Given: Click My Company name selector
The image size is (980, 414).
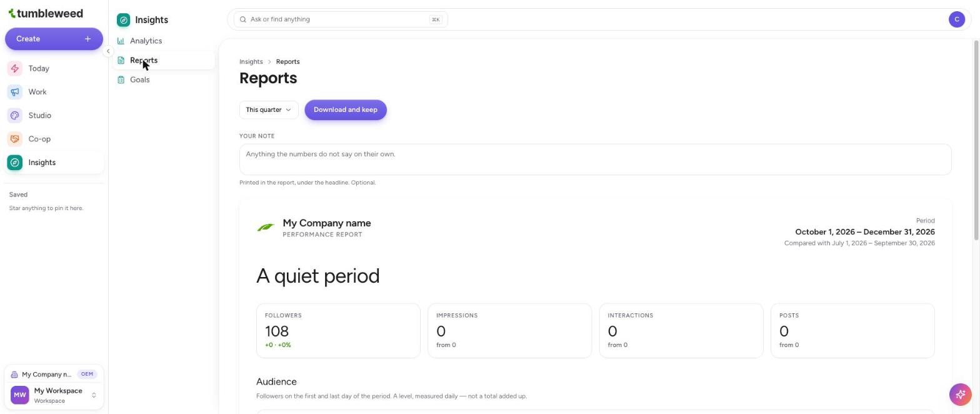Looking at the screenshot, I should [54, 375].
